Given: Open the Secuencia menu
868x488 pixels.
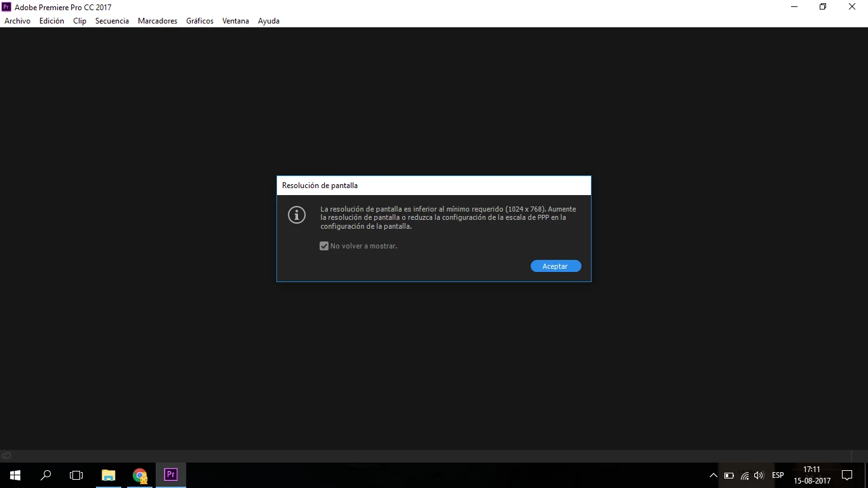Looking at the screenshot, I should pyautogui.click(x=112, y=21).
